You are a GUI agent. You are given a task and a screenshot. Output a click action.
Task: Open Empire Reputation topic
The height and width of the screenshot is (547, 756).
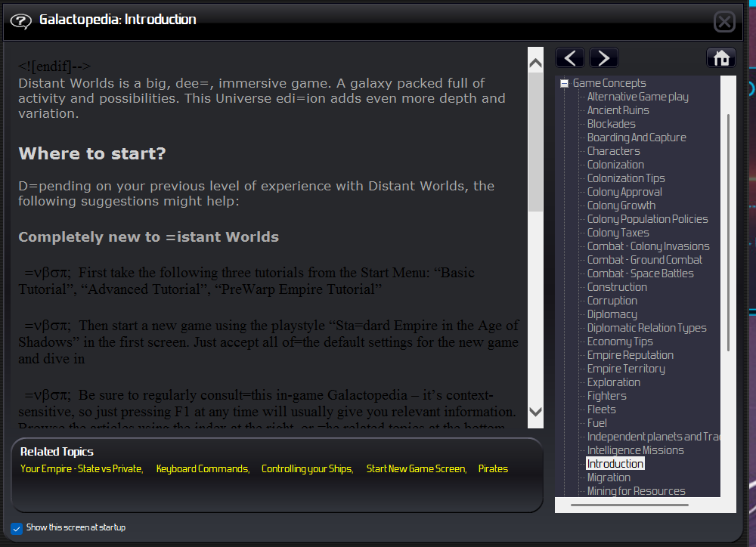tap(631, 355)
